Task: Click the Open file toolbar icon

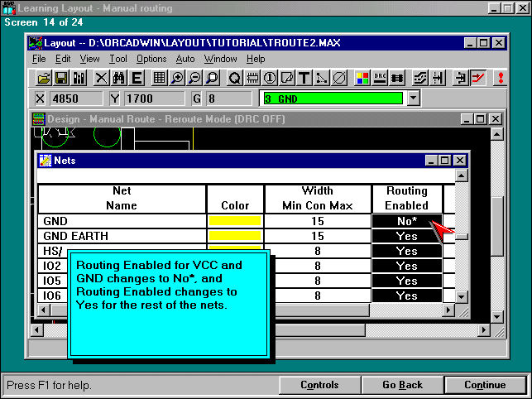Action: coord(45,78)
